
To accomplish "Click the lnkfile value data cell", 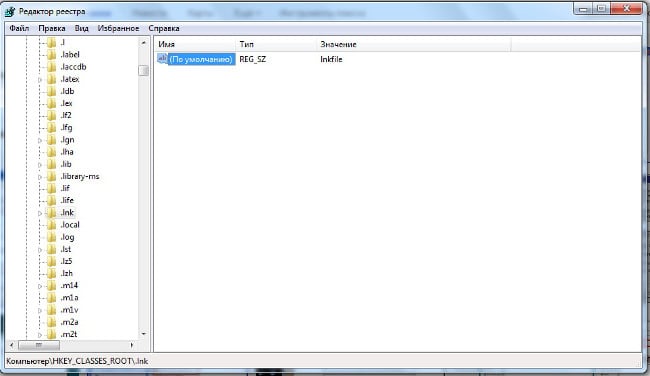I will 331,59.
